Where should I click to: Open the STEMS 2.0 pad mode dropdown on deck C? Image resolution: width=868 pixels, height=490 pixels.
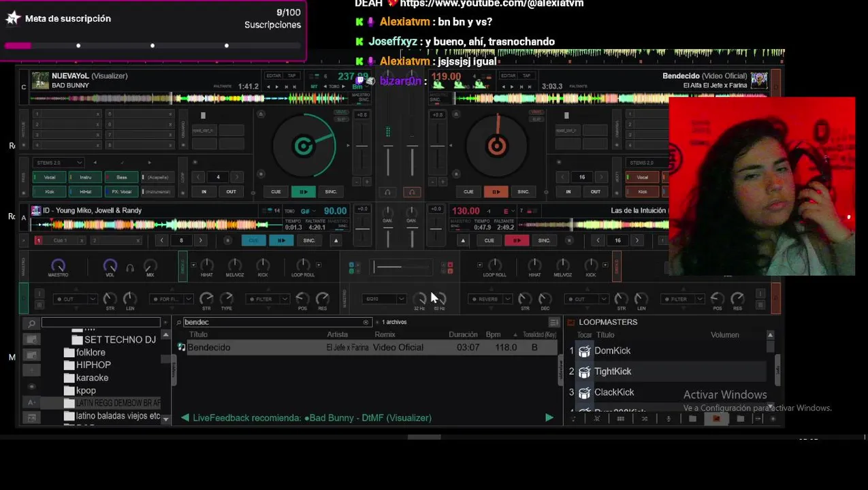click(x=59, y=163)
